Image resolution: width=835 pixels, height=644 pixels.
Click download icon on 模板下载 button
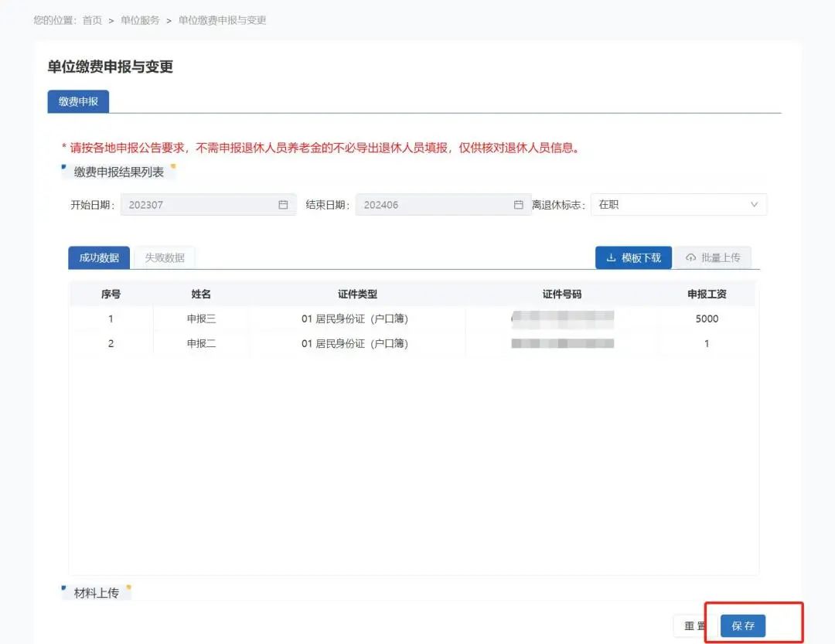pos(611,257)
